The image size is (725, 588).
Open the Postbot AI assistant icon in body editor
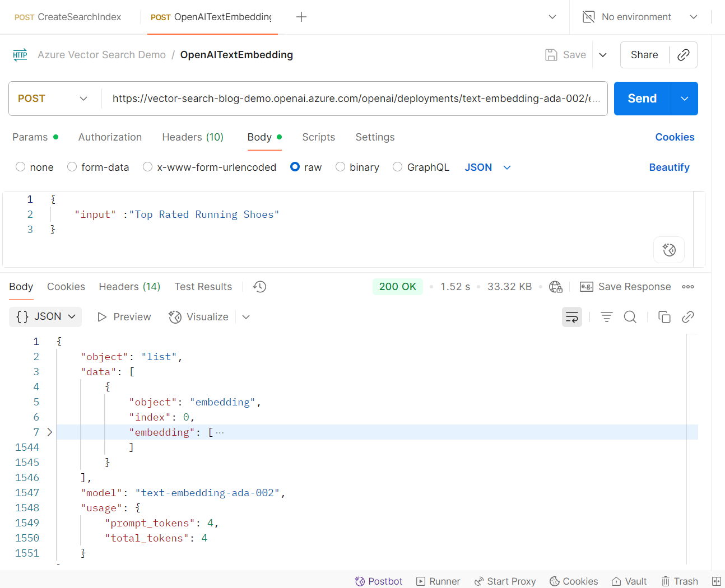[x=669, y=250]
